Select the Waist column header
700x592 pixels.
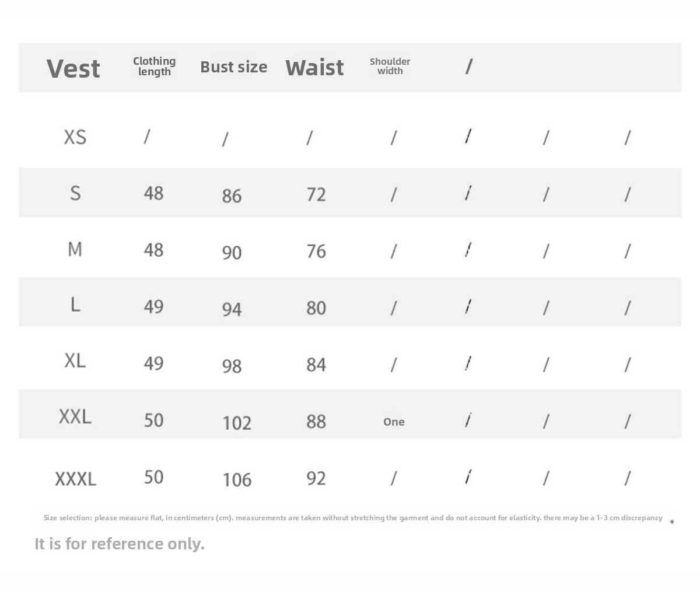click(314, 68)
